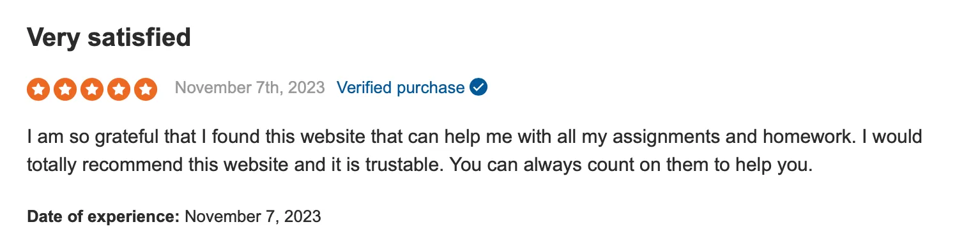Click the word 'totally' starting the second line

(52, 165)
